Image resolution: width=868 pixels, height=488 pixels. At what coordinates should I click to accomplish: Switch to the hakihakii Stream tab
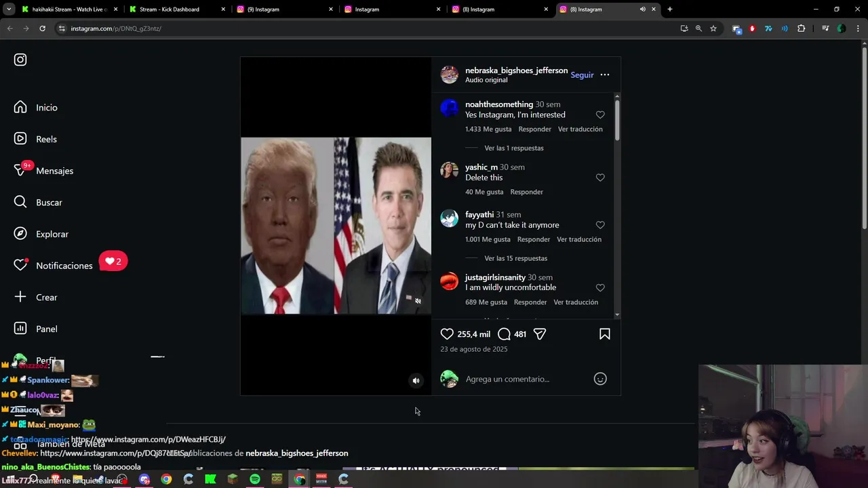71,9
